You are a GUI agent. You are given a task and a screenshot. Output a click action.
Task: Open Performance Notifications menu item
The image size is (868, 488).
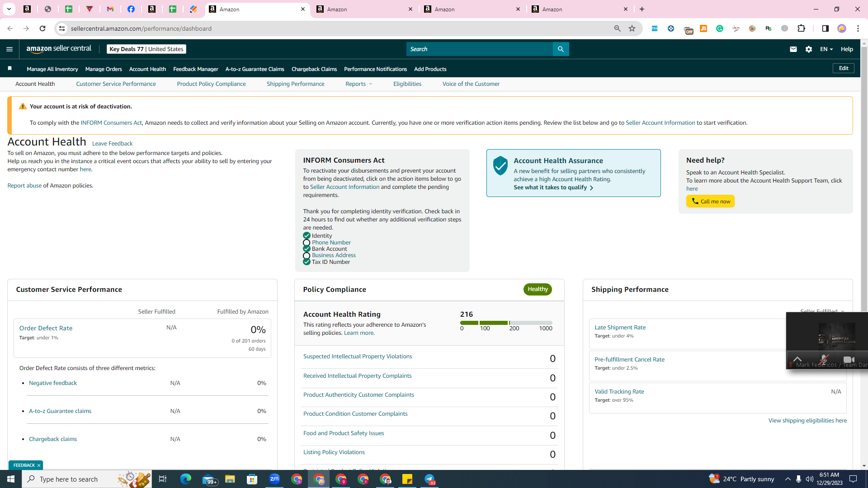[375, 69]
